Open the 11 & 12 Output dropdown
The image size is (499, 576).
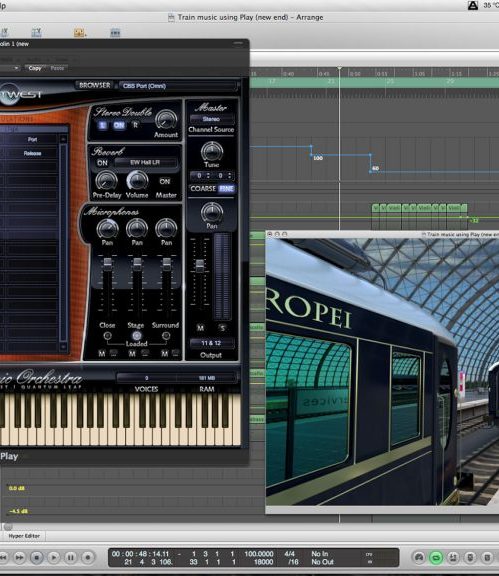211,343
